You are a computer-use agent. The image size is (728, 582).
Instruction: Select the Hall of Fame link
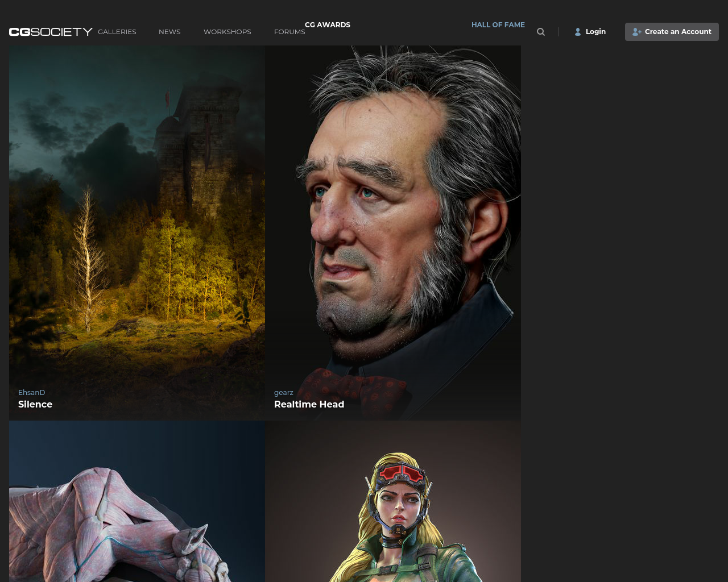(x=498, y=25)
